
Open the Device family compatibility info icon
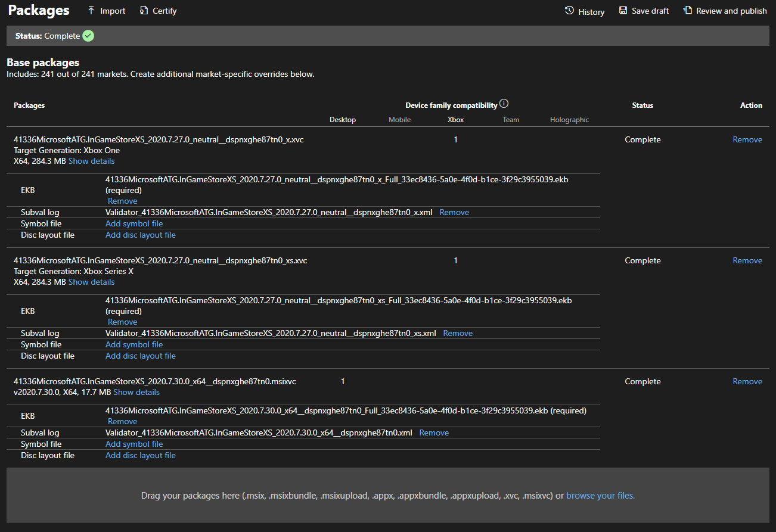tap(504, 102)
